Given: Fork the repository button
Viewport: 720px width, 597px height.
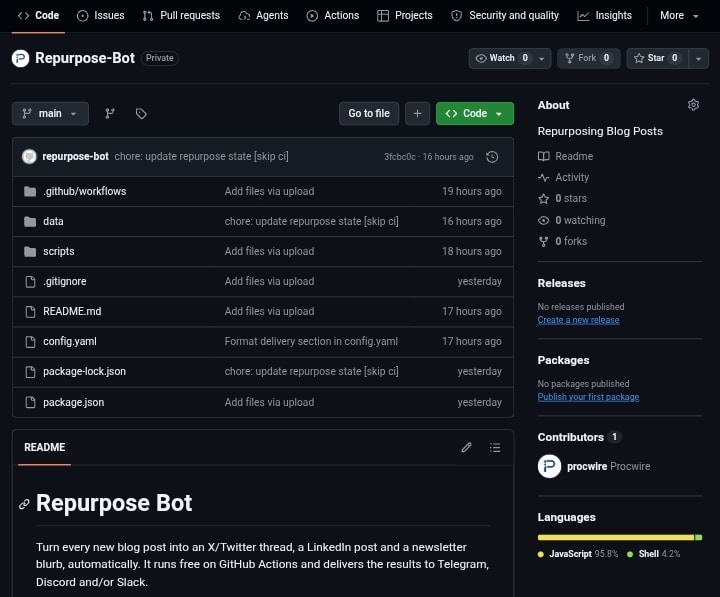Looking at the screenshot, I should click(589, 58).
